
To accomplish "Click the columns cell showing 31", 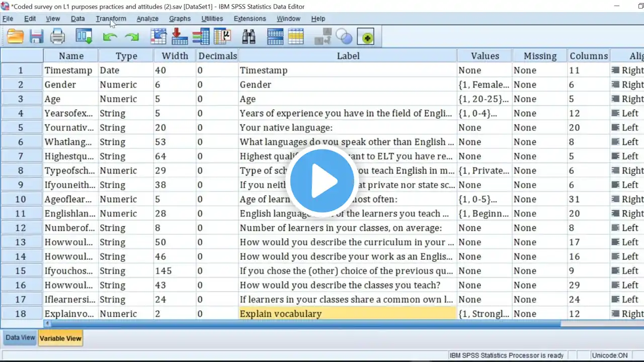I will point(589,199).
